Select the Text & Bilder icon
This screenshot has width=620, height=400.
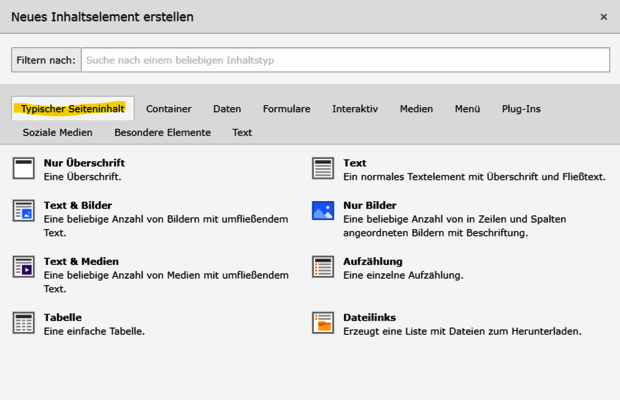point(23,210)
